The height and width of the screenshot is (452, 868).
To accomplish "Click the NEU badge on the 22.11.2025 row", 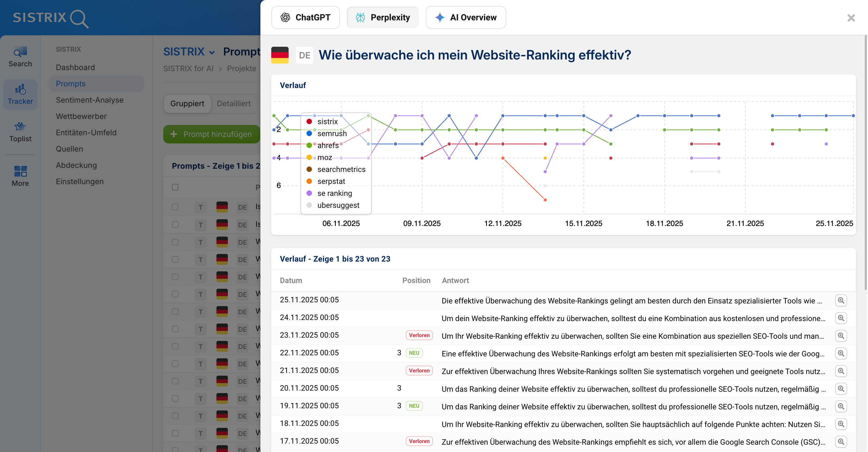I will coord(414,353).
